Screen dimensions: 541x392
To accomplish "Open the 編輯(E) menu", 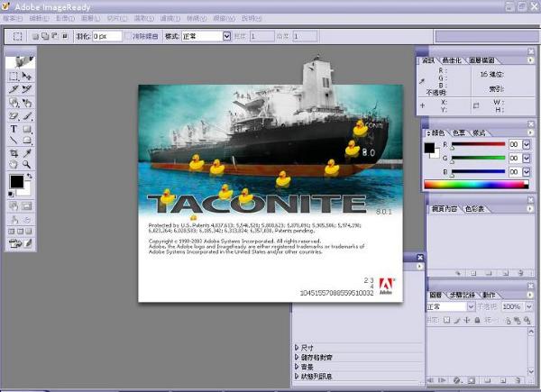I will (39, 18).
